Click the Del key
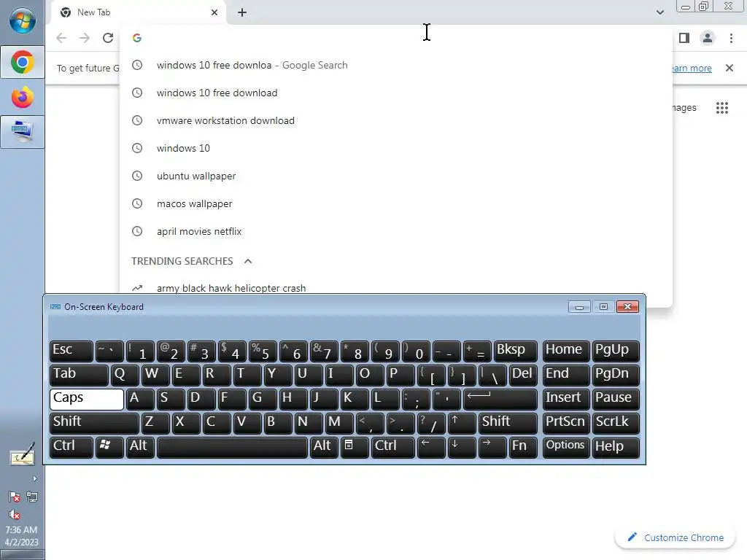 coord(523,375)
